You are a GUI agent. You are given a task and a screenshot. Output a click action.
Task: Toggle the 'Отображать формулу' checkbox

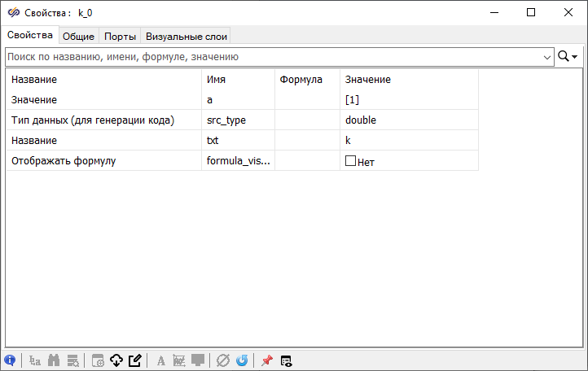[351, 161]
